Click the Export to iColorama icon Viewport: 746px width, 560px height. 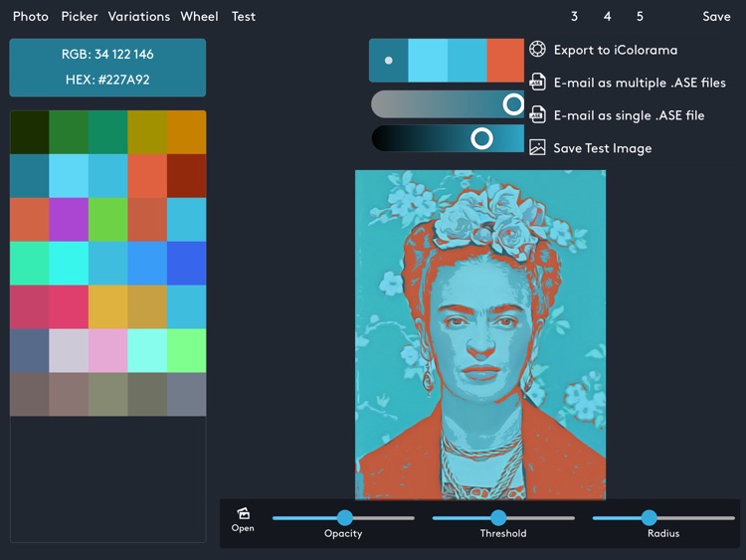point(537,49)
